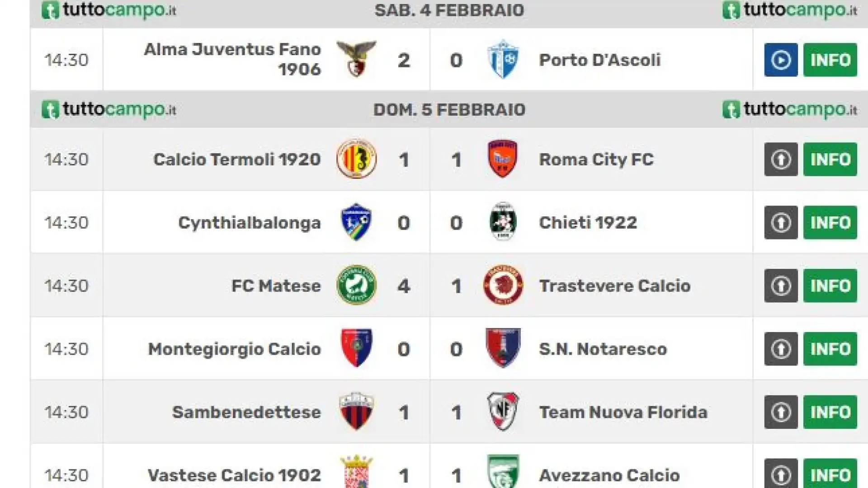Open the Montegiorgio Calcio team link
Image resolution: width=868 pixels, height=488 pixels.
point(234,349)
